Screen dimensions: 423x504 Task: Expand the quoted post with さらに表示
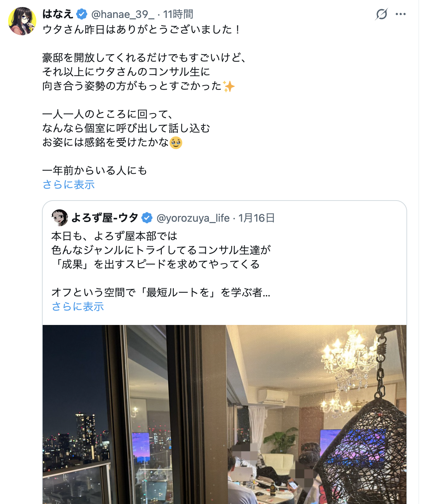click(x=78, y=306)
